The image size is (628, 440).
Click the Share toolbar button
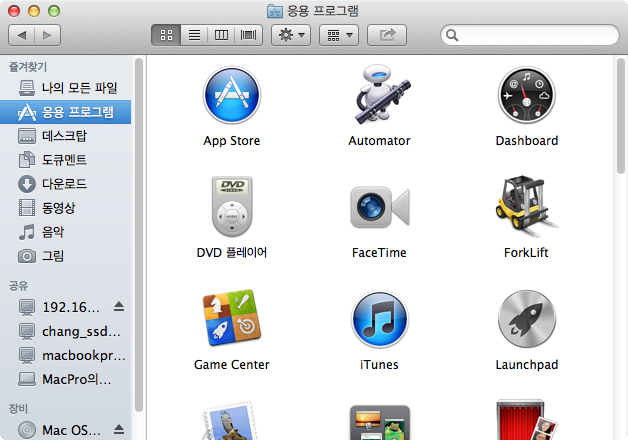coord(387,35)
